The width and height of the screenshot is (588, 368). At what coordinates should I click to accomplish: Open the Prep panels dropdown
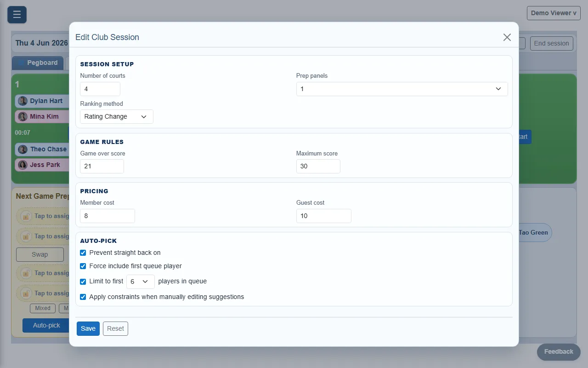tap(402, 89)
